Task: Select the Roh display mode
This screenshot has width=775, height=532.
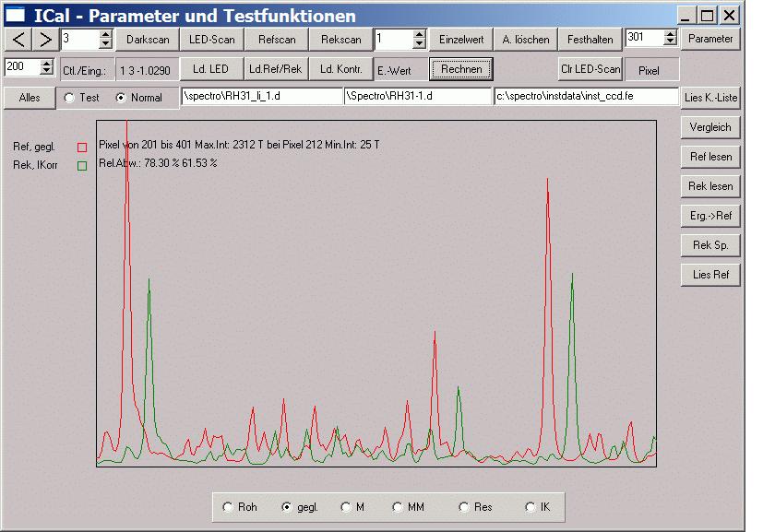Action: pyautogui.click(x=228, y=507)
